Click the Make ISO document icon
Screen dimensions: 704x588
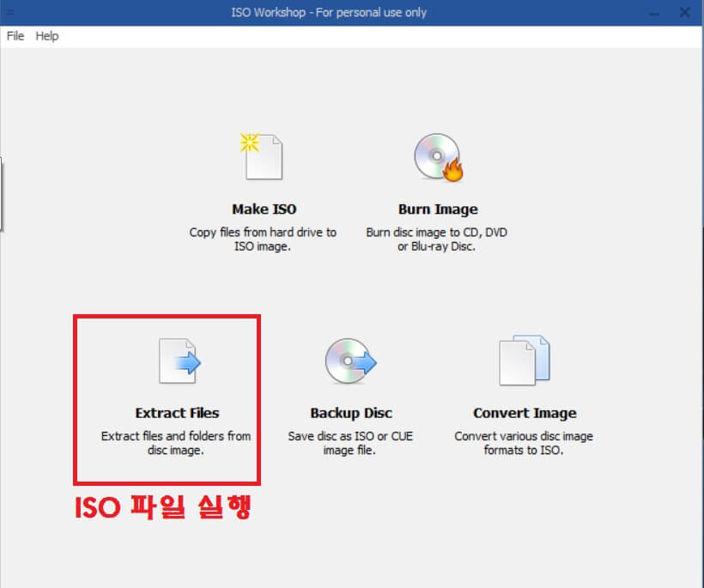(262, 156)
